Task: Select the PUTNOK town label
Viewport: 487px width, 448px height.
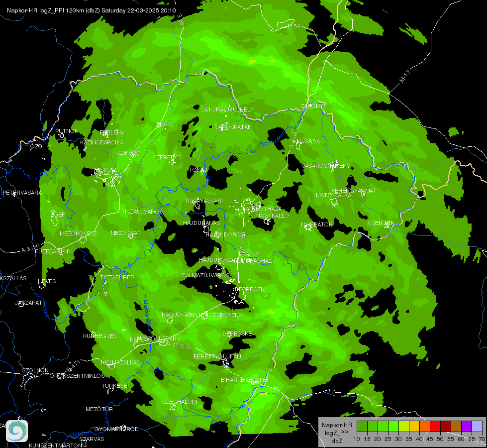Action: 67,131
